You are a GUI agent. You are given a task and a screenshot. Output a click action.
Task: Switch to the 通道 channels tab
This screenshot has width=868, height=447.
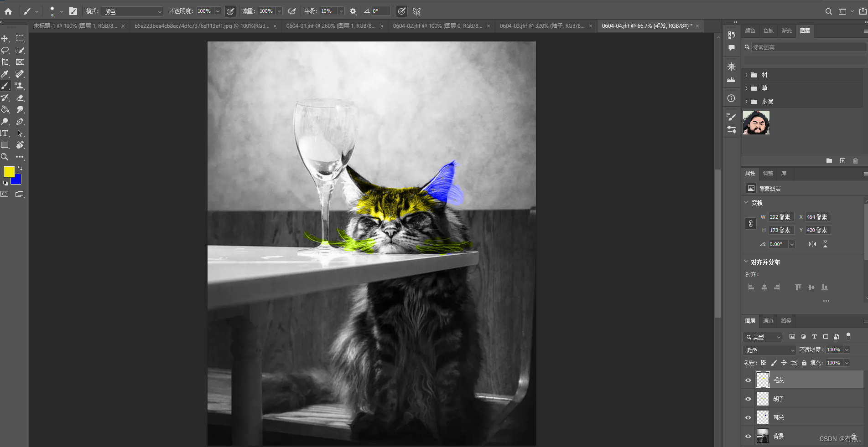point(768,321)
